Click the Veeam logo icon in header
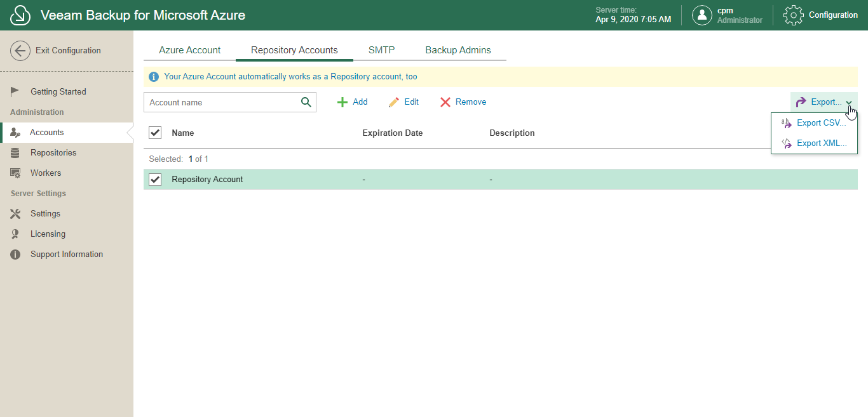The image size is (868, 417). coord(20,15)
